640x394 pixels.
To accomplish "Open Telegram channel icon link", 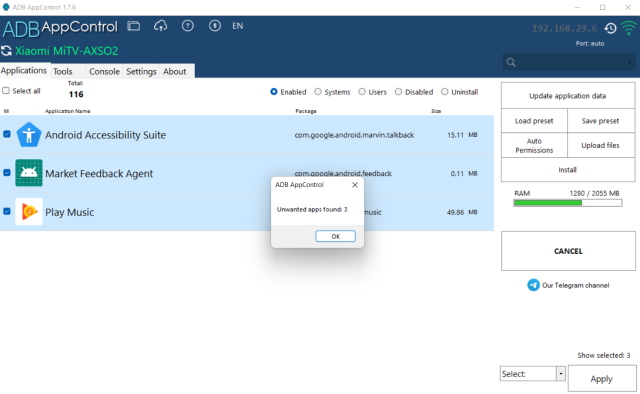I will [x=533, y=285].
